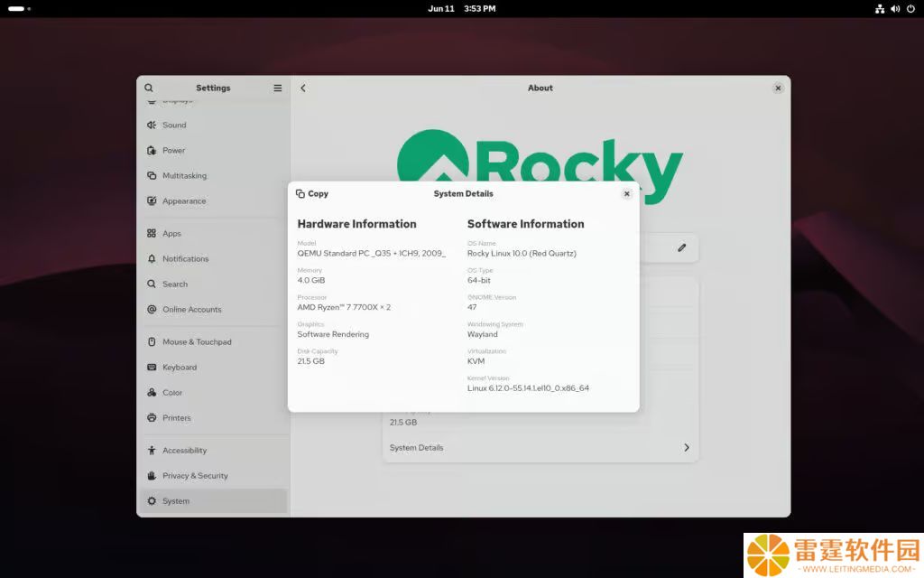Click the Mouse & Touchpad mouse icon

[152, 342]
